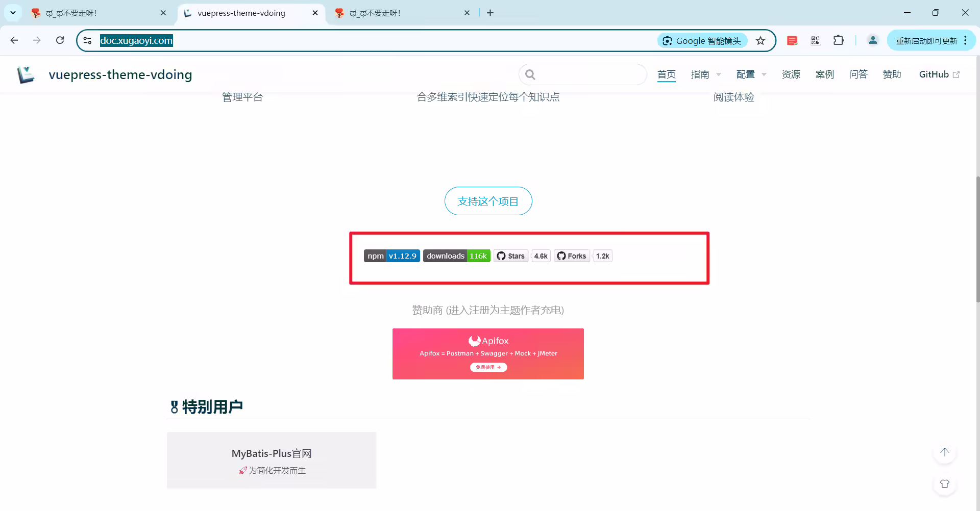980x511 pixels.
Task: Click the vdoing site logo icon
Action: pos(26,74)
